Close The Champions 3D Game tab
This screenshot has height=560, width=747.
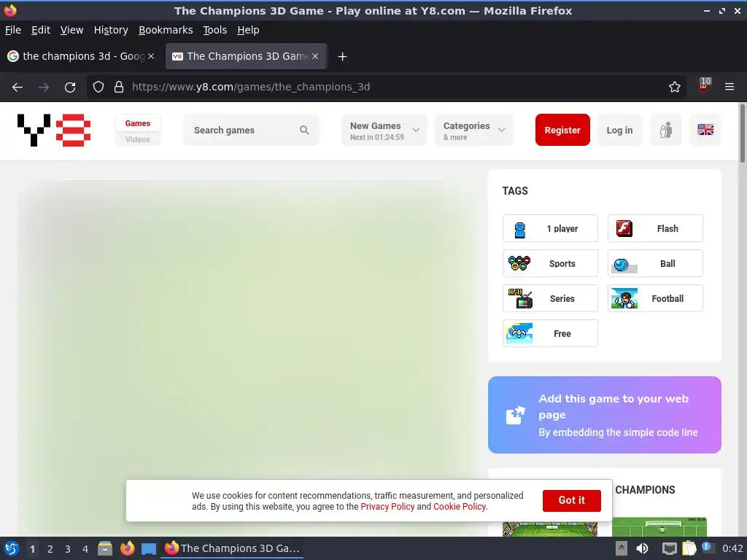pyautogui.click(x=315, y=56)
